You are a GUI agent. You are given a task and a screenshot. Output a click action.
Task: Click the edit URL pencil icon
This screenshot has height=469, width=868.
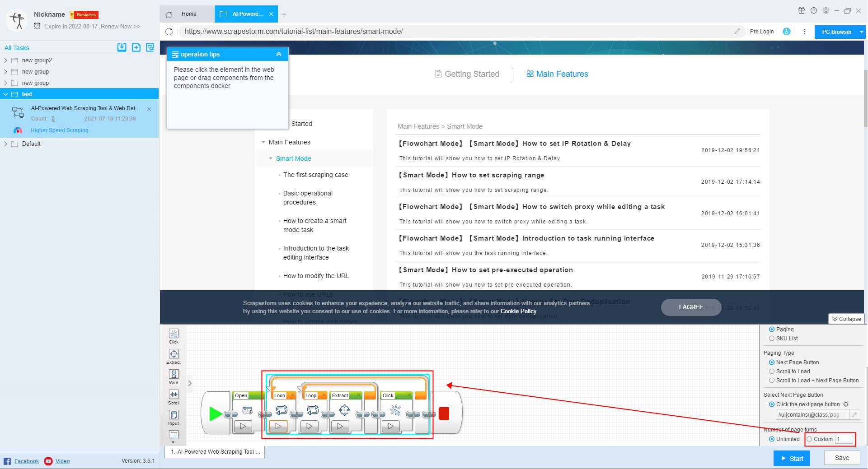[x=737, y=32]
